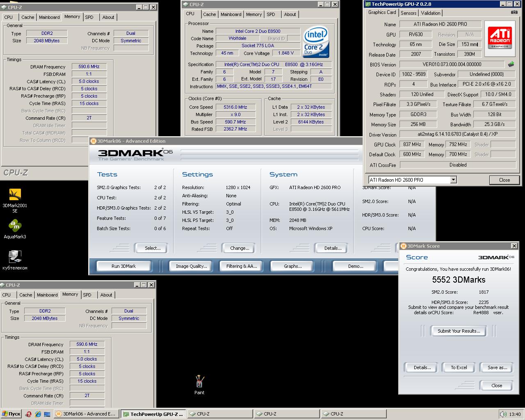Open the 3DMark2001 SE desktop icon
Viewport: 525px width, 420px height.
[x=15, y=201]
